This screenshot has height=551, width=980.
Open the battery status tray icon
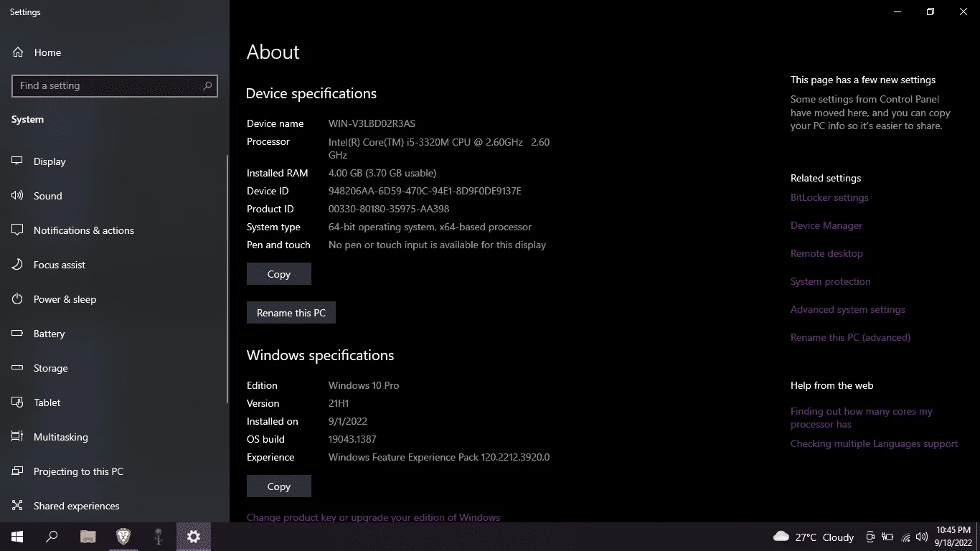[x=887, y=537]
